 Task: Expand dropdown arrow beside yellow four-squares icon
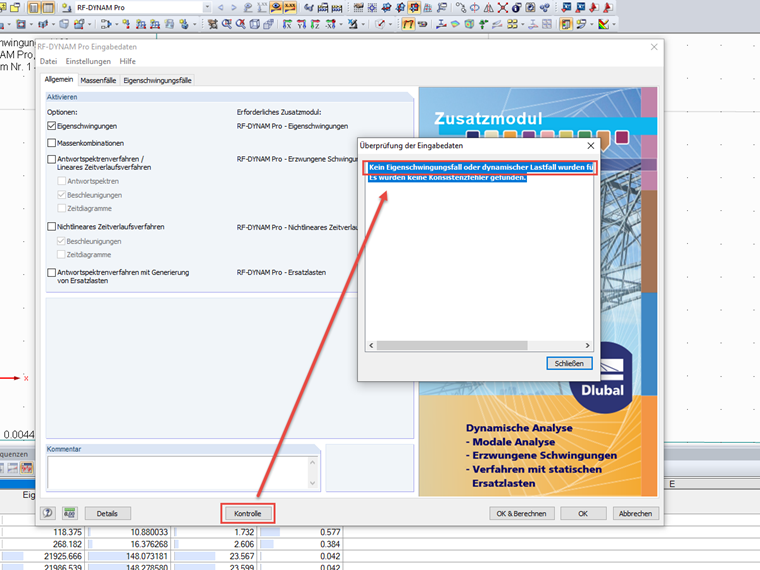click(522, 24)
